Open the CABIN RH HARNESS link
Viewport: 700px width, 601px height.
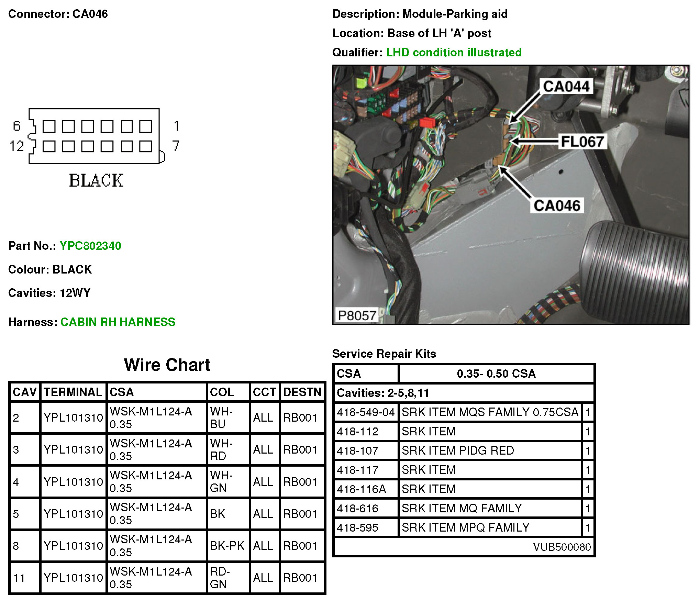click(118, 322)
